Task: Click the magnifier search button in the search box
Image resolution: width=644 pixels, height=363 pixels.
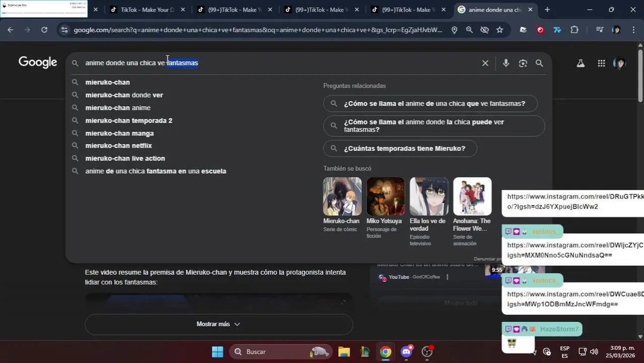Action: tap(539, 63)
